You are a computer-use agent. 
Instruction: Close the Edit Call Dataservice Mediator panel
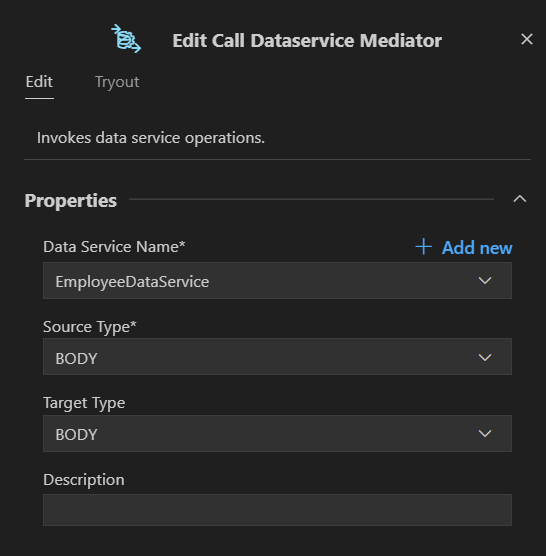tap(526, 39)
